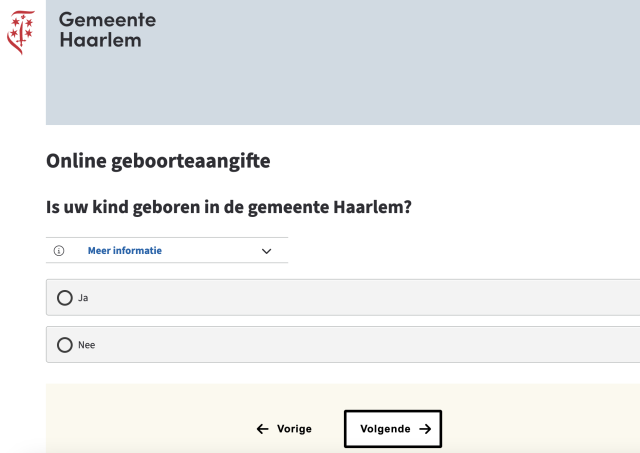The image size is (640, 453).
Task: Click the Meer informatie blue text
Action: [124, 251]
